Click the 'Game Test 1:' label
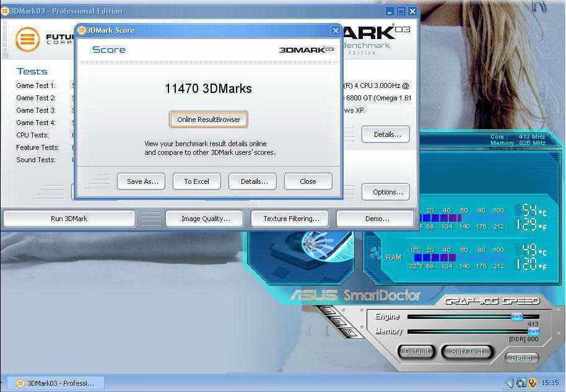 coord(36,85)
